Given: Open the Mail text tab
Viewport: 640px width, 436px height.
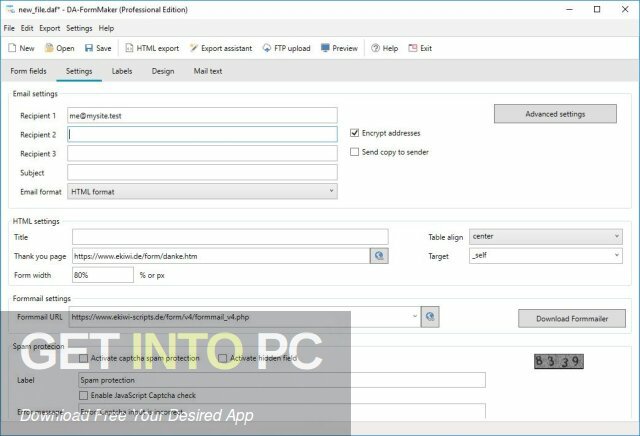Looking at the screenshot, I should pyautogui.click(x=208, y=71).
